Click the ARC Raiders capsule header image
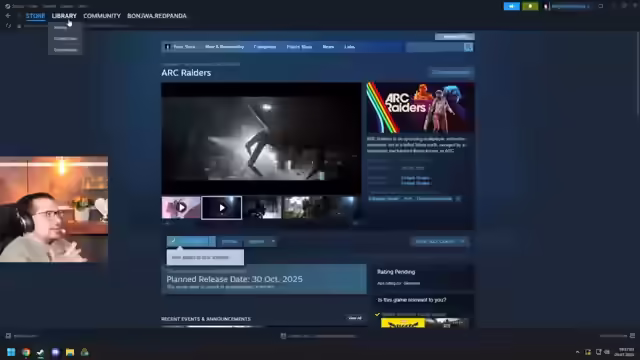Viewport: 640px width, 360px height. pos(420,108)
